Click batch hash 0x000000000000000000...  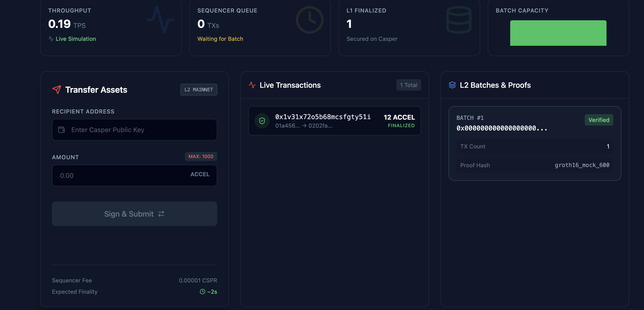502,128
